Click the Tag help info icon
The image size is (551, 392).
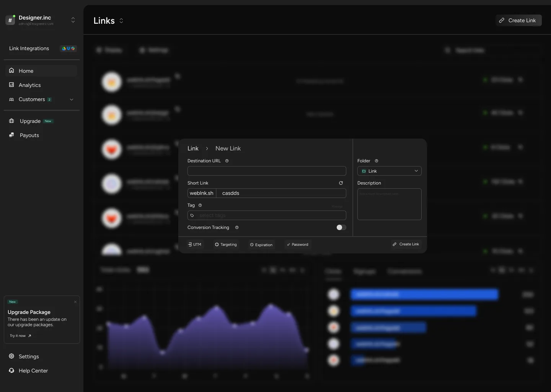click(200, 205)
